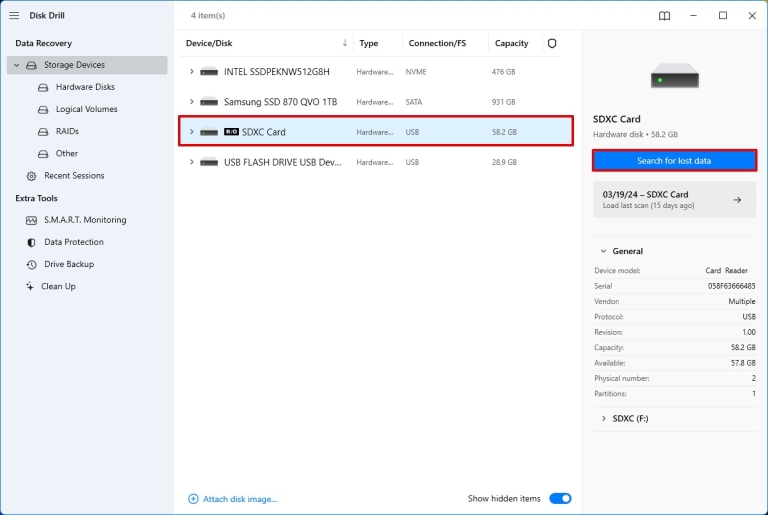
Task: Expand the INTEL SSDPEKNW512G8H row
Action: pos(192,72)
